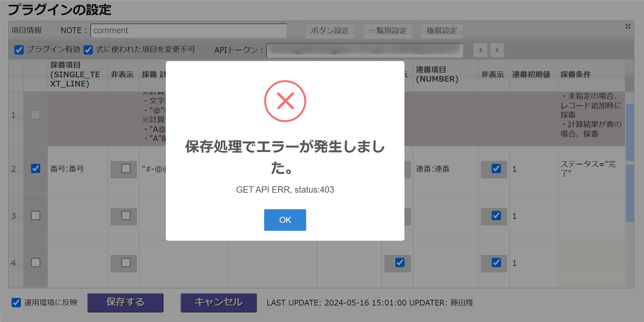Click the ボタン設定 button

coord(330,31)
